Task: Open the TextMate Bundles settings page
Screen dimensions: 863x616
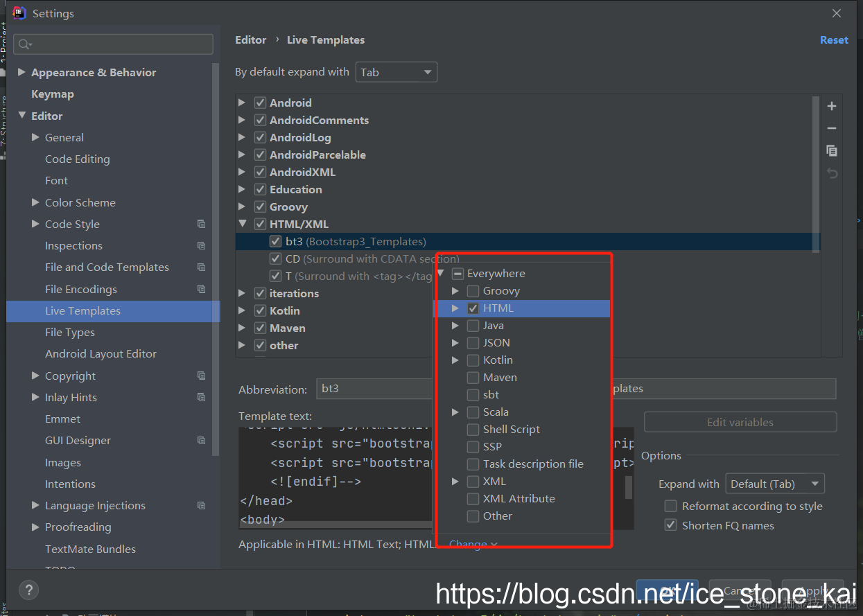Action: [91, 549]
